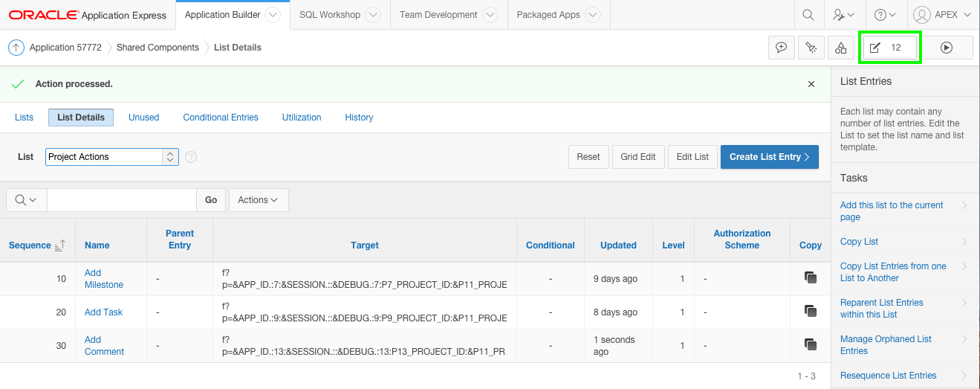Open the Shared Components triangle-shapes icon

840,48
